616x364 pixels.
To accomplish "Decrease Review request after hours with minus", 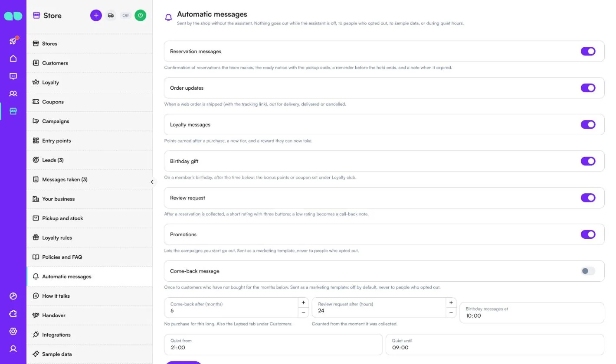I will pos(451,312).
